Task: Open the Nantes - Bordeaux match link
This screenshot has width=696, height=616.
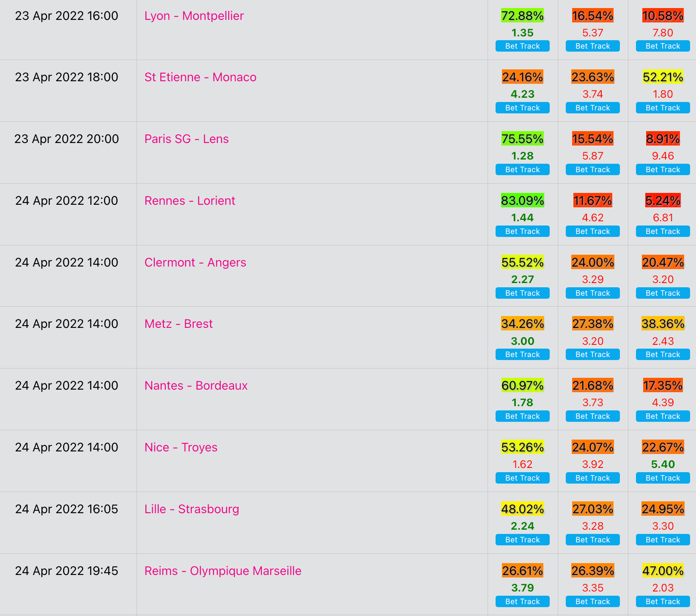Action: [196, 386]
